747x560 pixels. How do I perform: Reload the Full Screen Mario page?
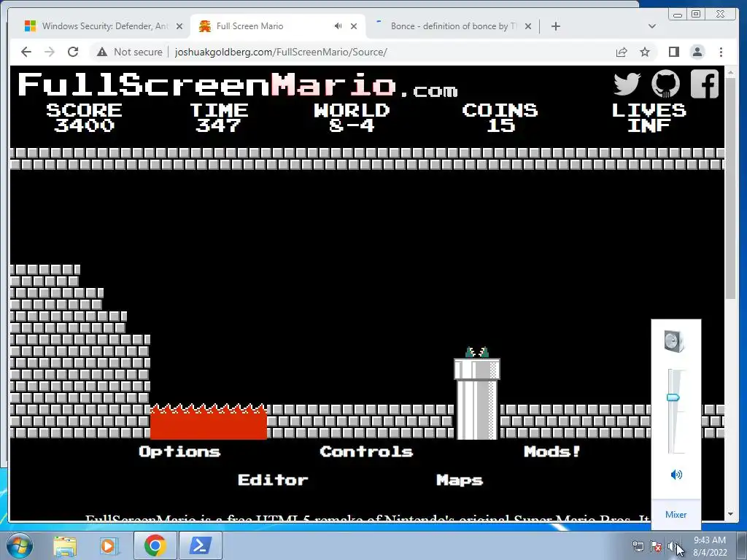point(73,52)
